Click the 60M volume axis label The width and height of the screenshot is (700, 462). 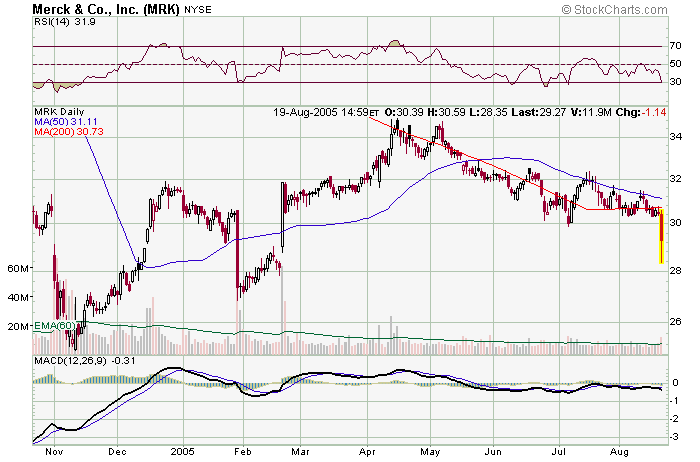pyautogui.click(x=18, y=269)
